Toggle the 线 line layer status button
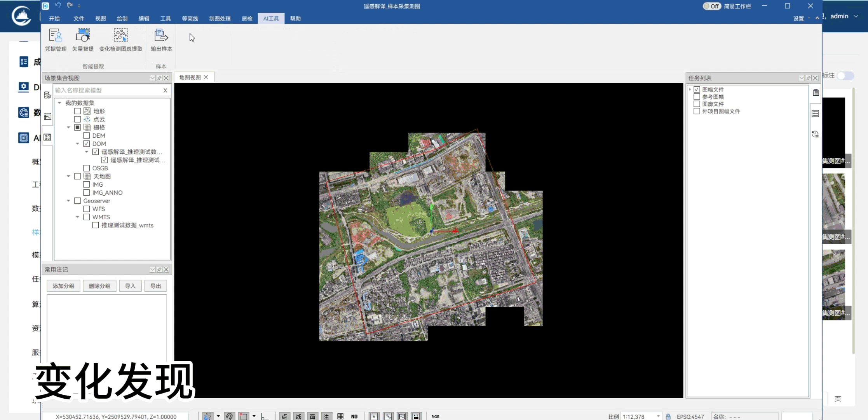The width and height of the screenshot is (868, 420). click(x=298, y=416)
